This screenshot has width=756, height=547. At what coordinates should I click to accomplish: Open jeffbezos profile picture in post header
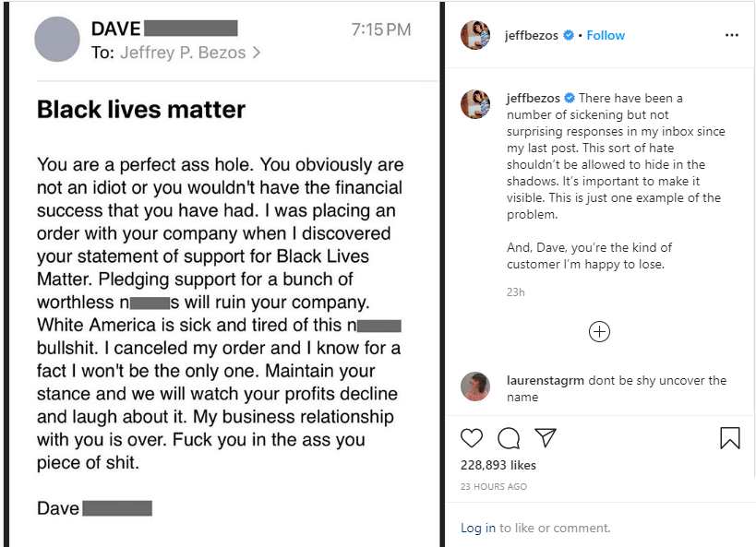click(475, 35)
